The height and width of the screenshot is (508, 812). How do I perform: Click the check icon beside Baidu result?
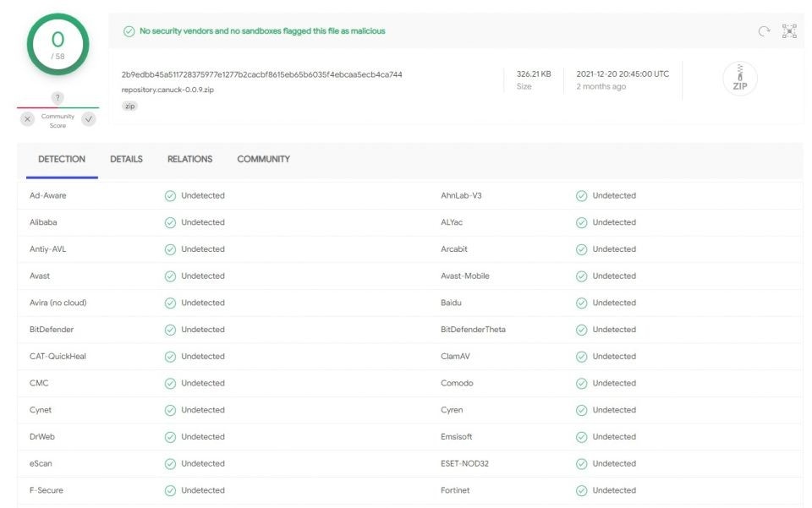[582, 303]
